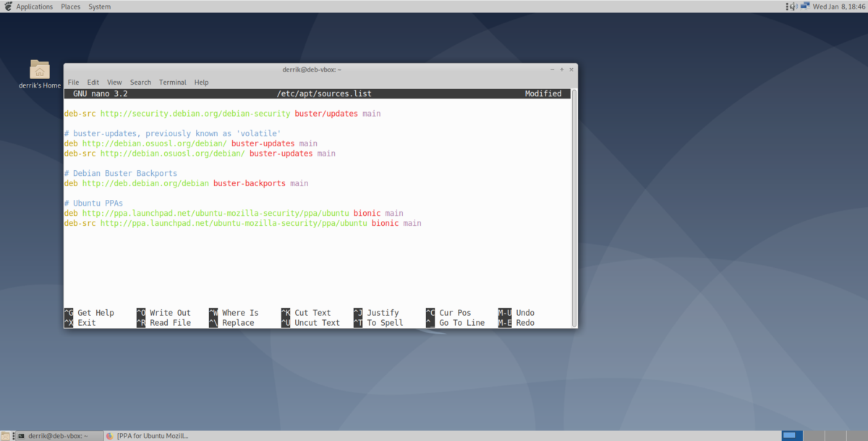The height and width of the screenshot is (441, 868).
Task: Open the System menu
Action: (99, 6)
